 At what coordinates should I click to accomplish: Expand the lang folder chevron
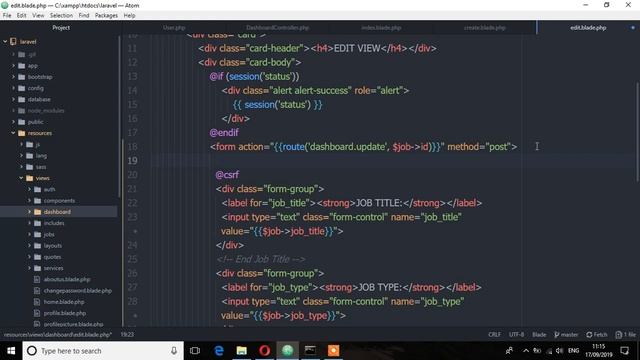coord(21,156)
